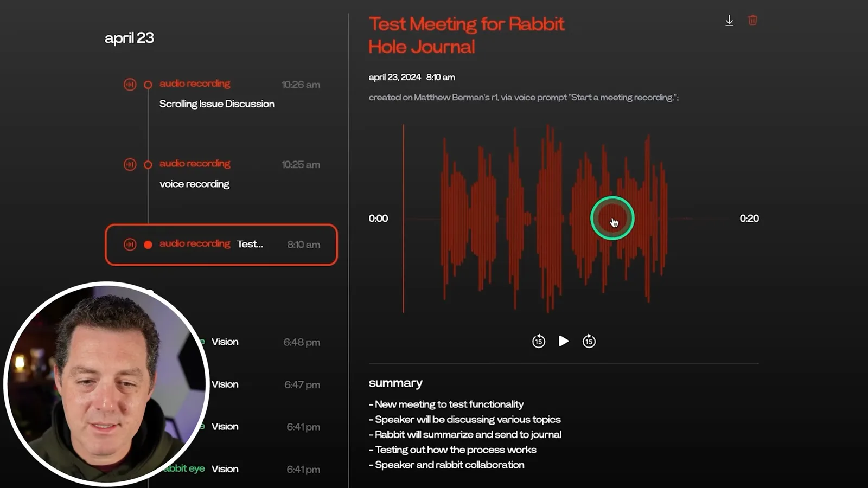Screen dimensions: 868x488
Task: Click the summary heading
Action: 395,383
